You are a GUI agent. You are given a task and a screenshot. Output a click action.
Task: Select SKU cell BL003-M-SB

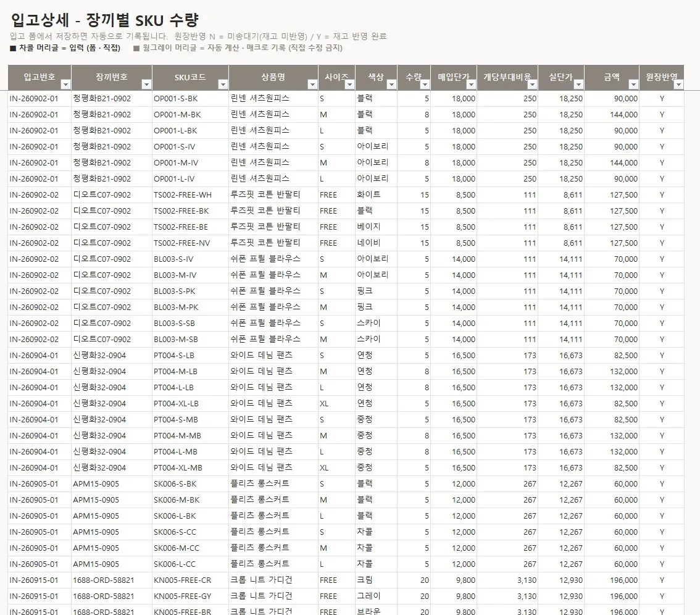coord(190,340)
